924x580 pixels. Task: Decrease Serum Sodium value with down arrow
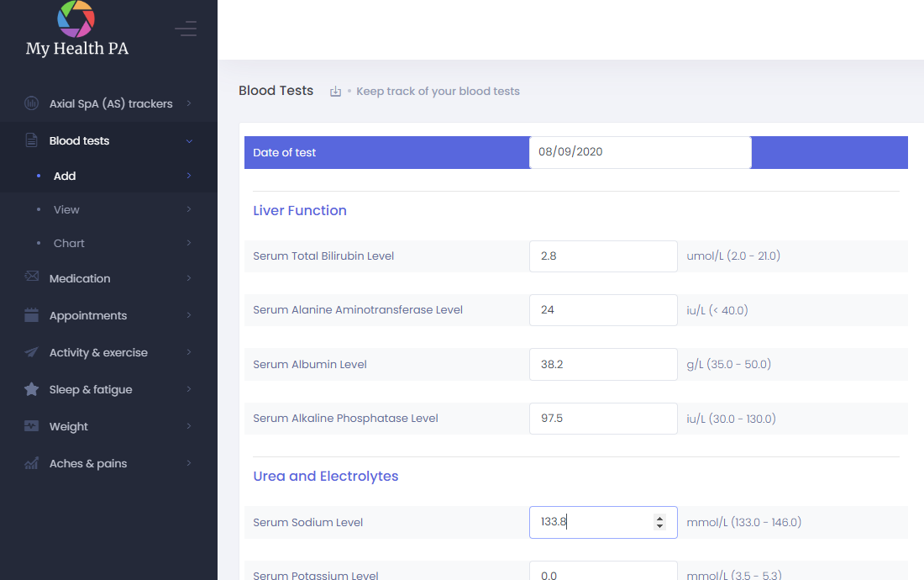(660, 525)
